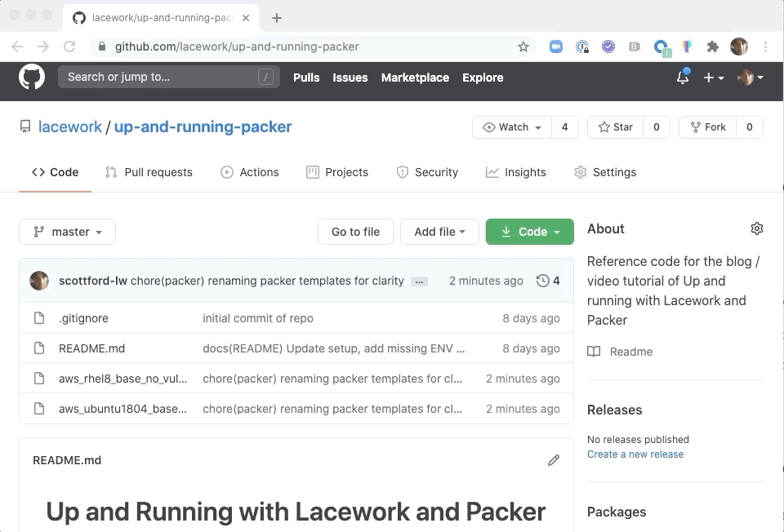Click the GitHub Octocat logo
The image size is (784, 532).
pos(32,78)
